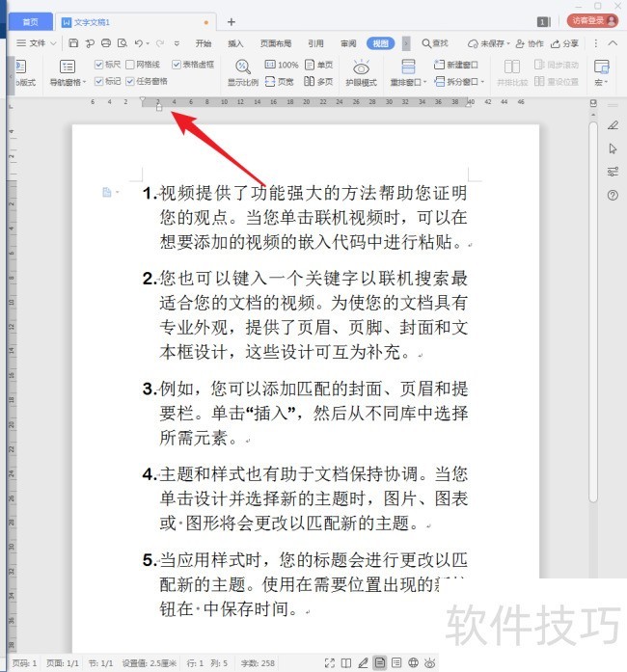Open the 审阅 Review tab

(x=348, y=43)
